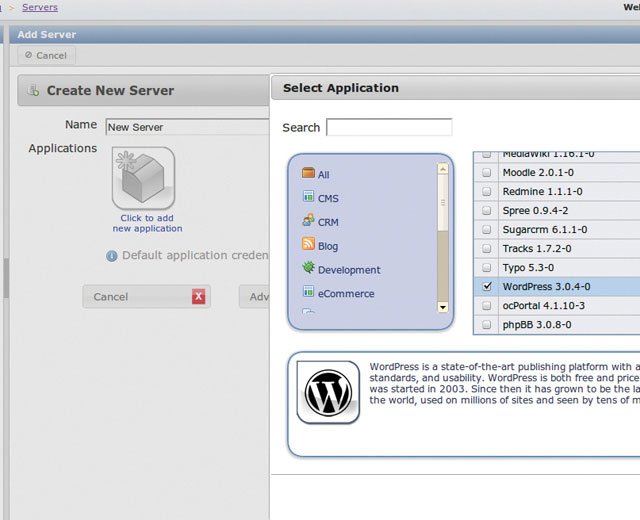Check the phpBB 3.0.8-0 checkbox
Image resolution: width=640 pixels, height=520 pixels.
[487, 324]
